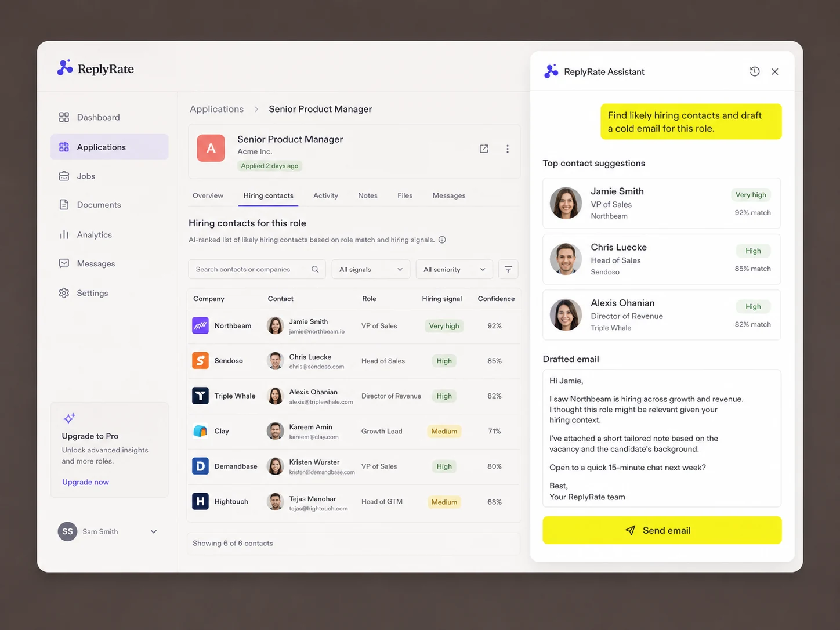The width and height of the screenshot is (840, 630).
Task: Click the Assistant history clock icon
Action: 755,71
